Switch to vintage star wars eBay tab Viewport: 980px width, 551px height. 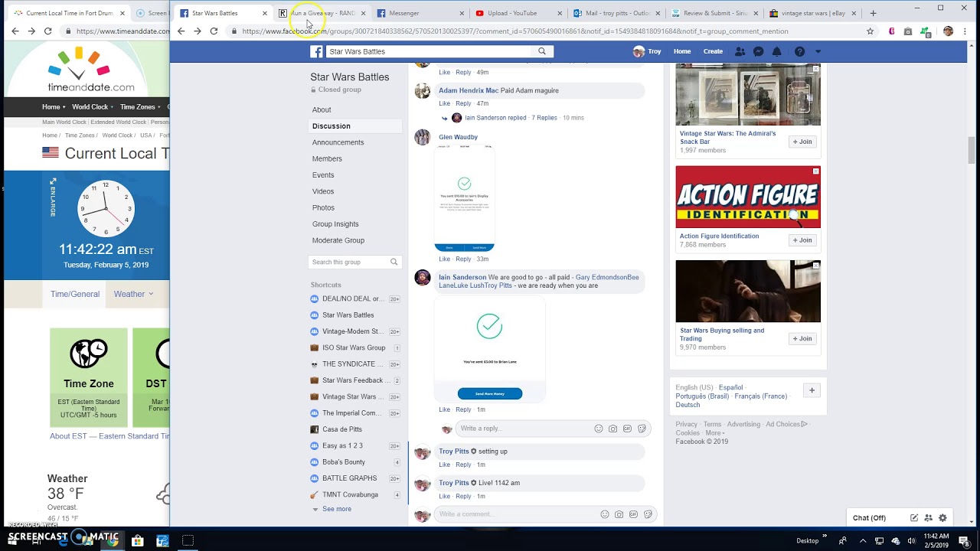coord(812,13)
